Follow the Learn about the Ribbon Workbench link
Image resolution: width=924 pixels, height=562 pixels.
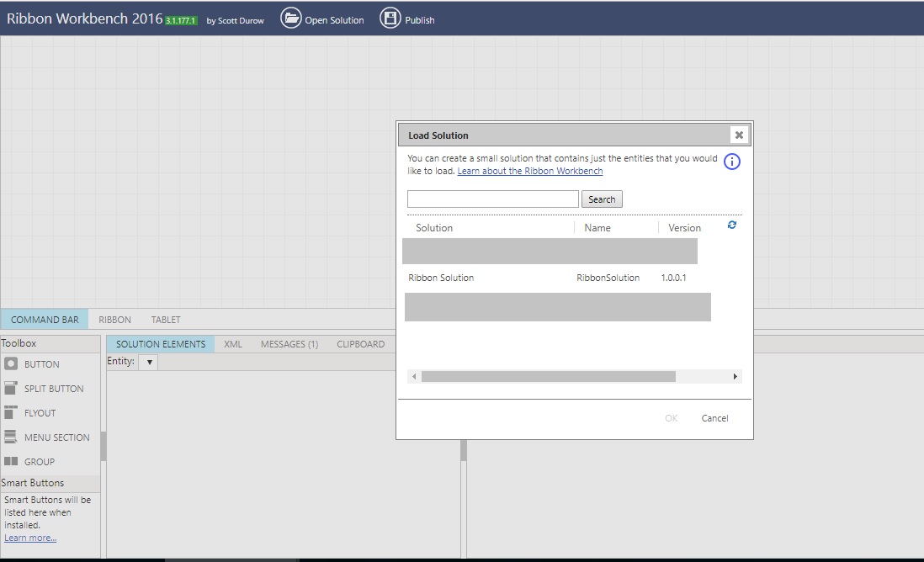pyautogui.click(x=529, y=170)
